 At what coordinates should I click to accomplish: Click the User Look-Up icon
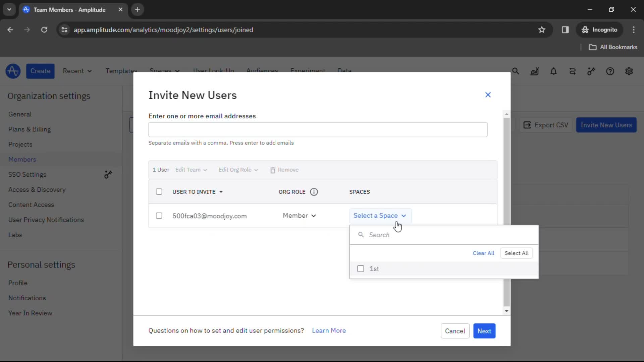coord(214,71)
